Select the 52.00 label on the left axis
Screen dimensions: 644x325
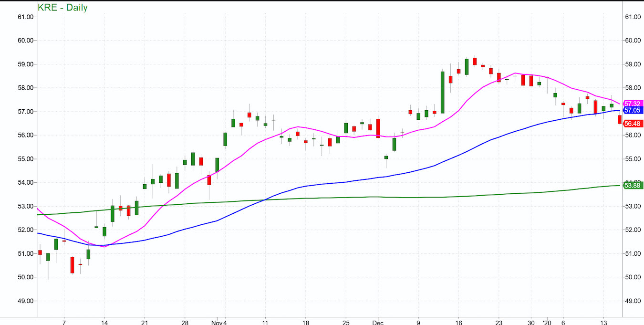tap(26, 230)
